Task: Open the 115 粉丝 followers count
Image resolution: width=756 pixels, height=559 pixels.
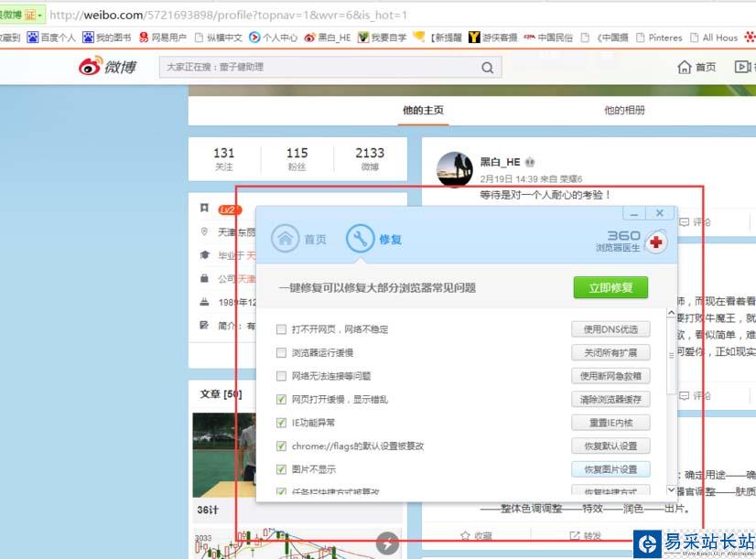Action: point(297,159)
